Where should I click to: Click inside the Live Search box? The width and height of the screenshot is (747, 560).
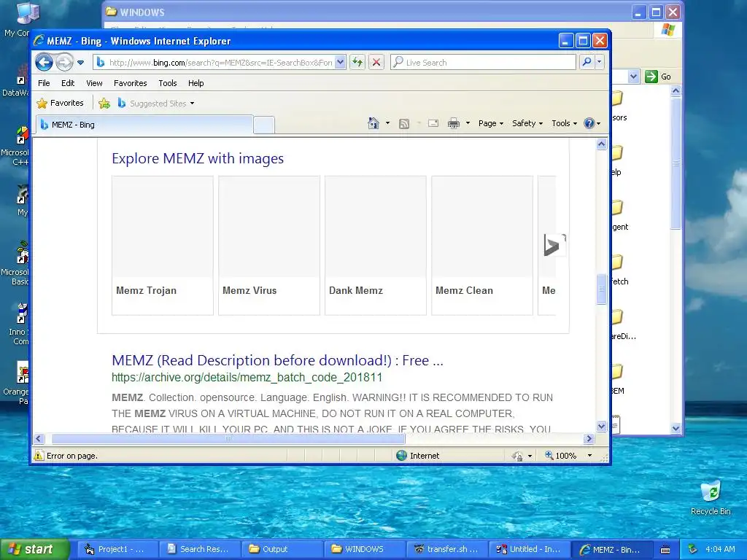pyautogui.click(x=483, y=63)
